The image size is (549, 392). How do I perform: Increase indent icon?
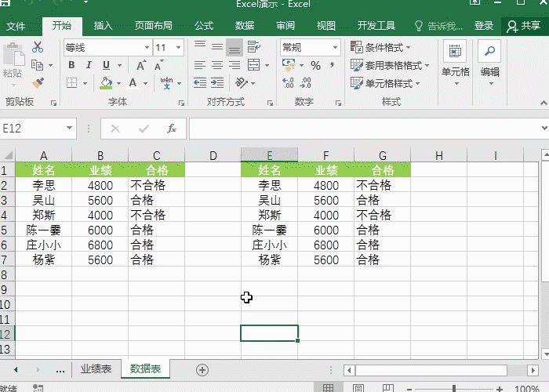click(217, 83)
